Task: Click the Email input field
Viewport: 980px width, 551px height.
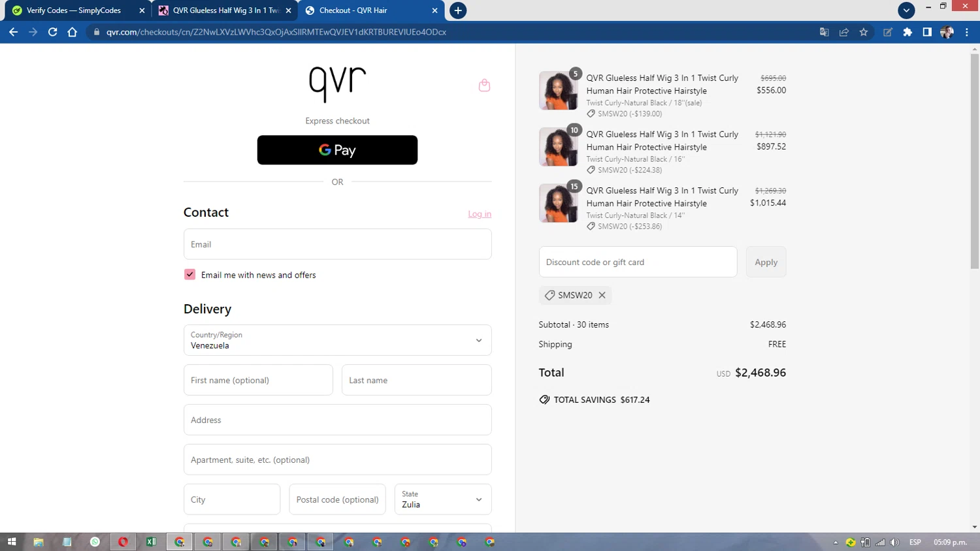Action: click(x=337, y=244)
